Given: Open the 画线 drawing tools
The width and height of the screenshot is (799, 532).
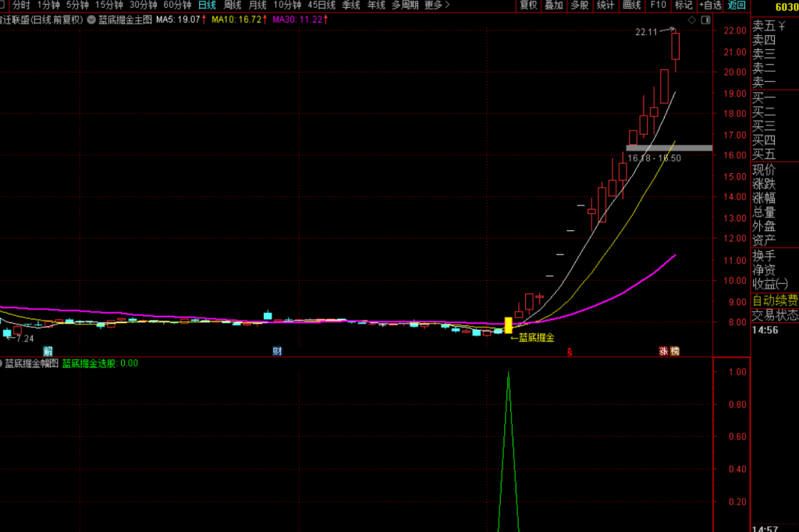Looking at the screenshot, I should (631, 5).
